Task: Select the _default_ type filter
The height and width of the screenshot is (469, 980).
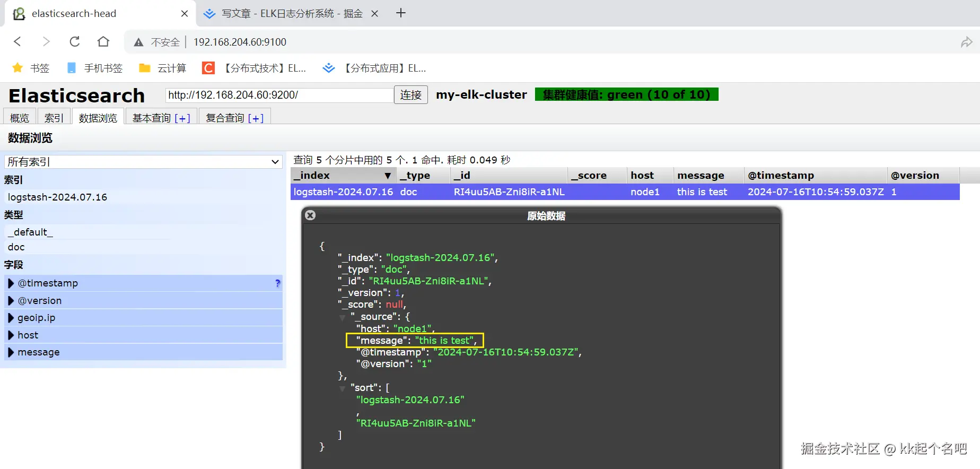Action: coord(30,232)
